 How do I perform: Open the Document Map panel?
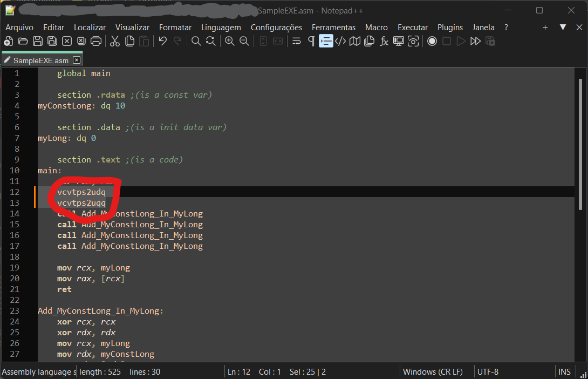pyautogui.click(x=354, y=41)
